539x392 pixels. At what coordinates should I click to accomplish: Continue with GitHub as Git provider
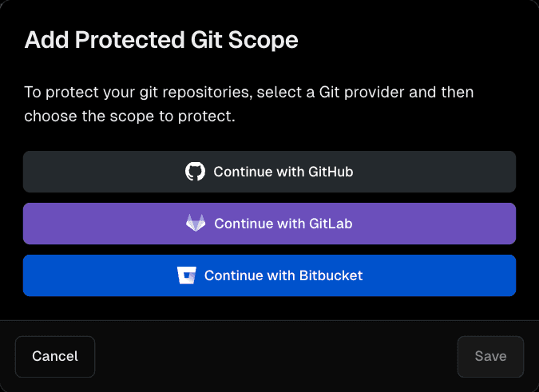click(269, 172)
